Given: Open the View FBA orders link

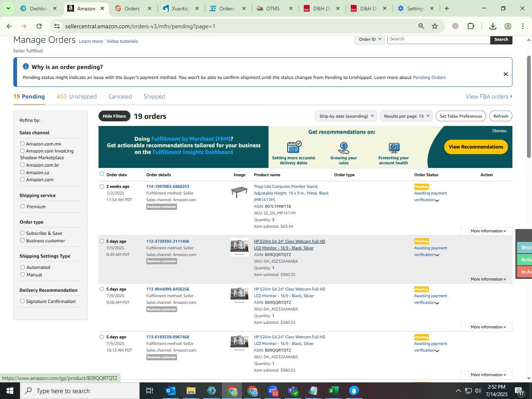Looking at the screenshot, I should point(489,96).
